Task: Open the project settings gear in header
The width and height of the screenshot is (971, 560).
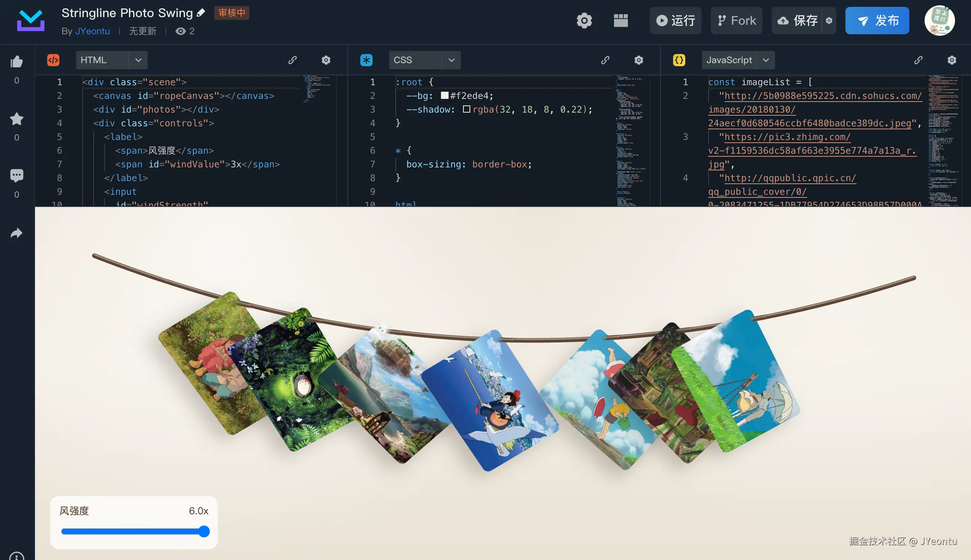Action: [584, 21]
